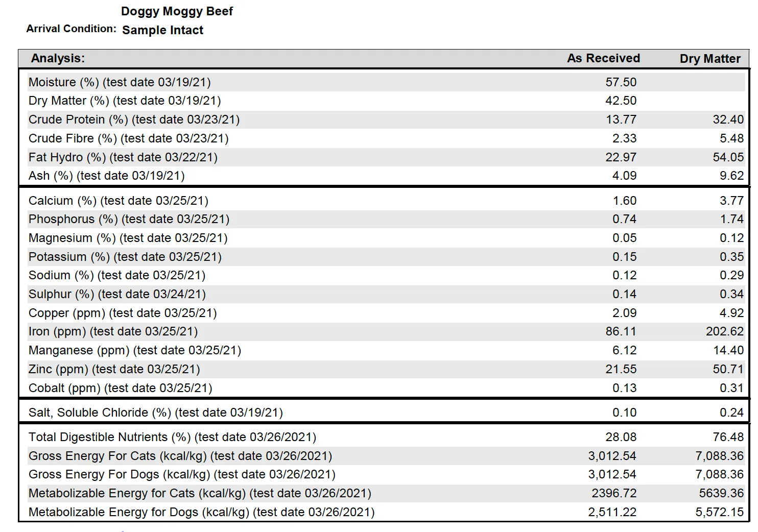Click the Cobalt as-received value 0.13
This screenshot has height=532, width=758.
point(625,388)
